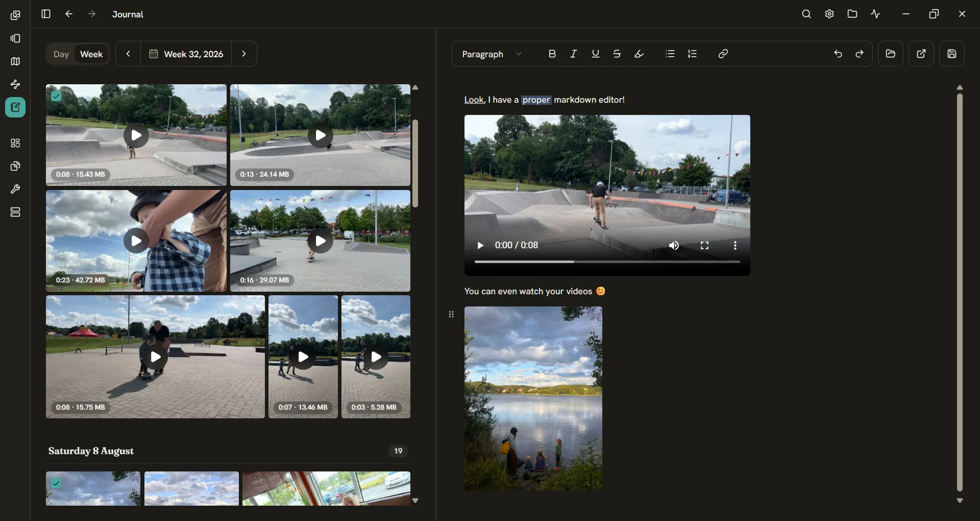Select the active Journal icon in sidebar
980x521 pixels.
point(15,108)
